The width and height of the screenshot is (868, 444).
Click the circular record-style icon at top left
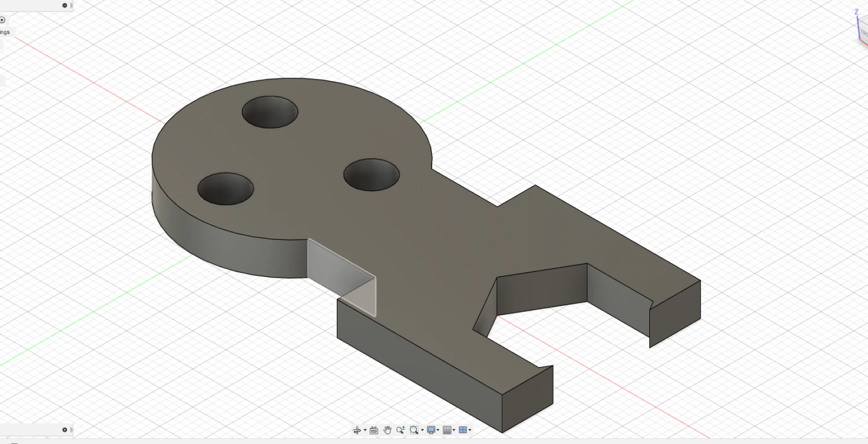tap(2, 20)
